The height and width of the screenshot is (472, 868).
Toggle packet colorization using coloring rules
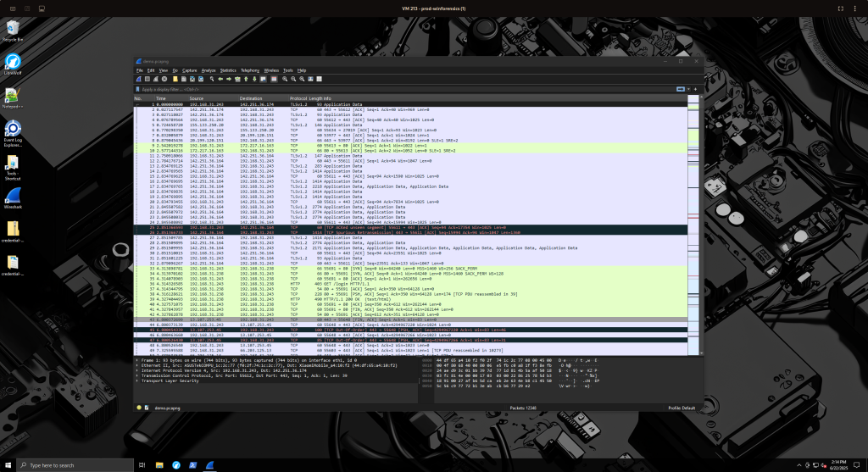click(x=274, y=79)
